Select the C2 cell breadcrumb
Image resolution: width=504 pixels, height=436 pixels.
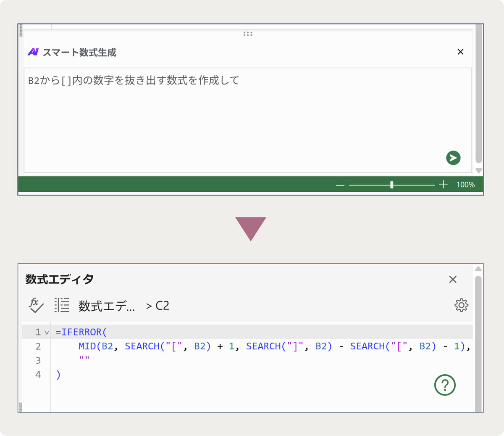click(x=162, y=306)
